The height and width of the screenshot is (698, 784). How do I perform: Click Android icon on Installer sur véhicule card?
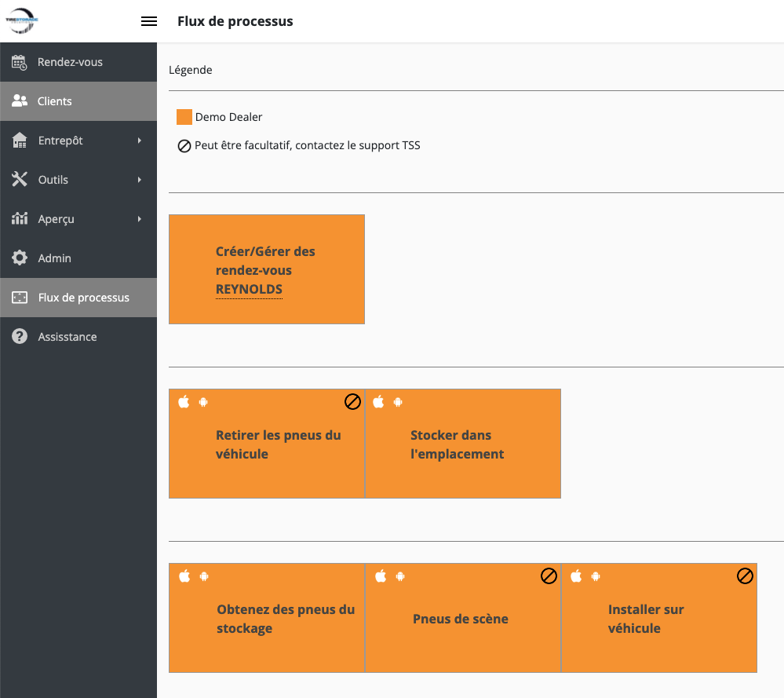click(x=596, y=576)
